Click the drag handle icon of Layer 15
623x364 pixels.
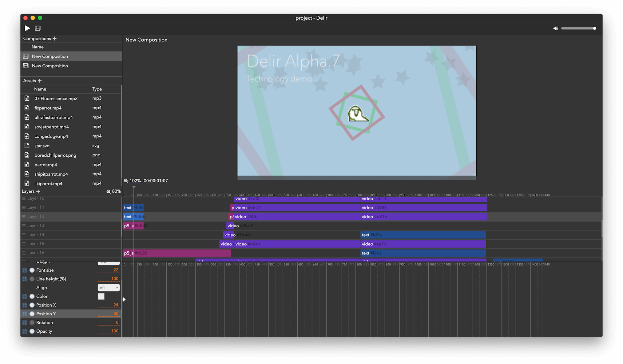24,244
